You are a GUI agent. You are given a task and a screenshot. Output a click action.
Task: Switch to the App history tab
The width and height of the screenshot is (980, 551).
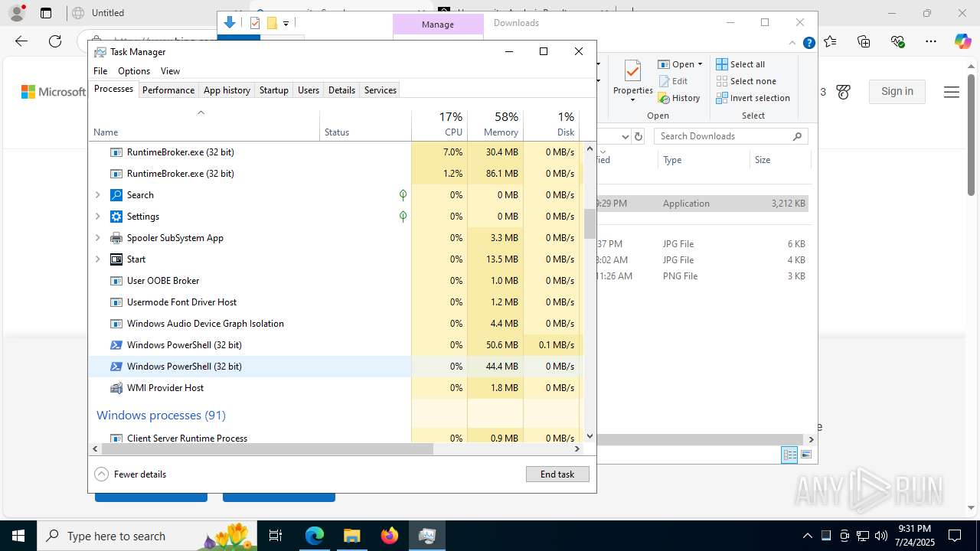click(x=227, y=90)
